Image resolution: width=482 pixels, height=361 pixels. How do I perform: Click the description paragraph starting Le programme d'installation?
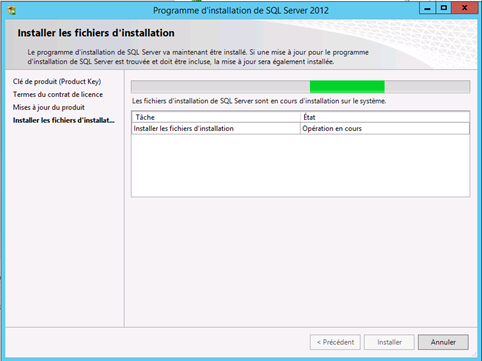pos(198,57)
